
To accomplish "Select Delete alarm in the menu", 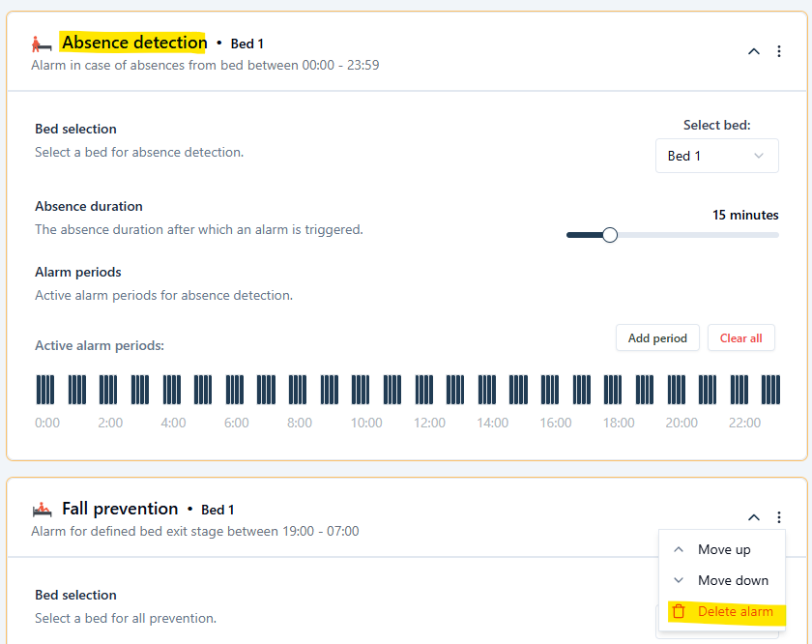I will [735, 611].
